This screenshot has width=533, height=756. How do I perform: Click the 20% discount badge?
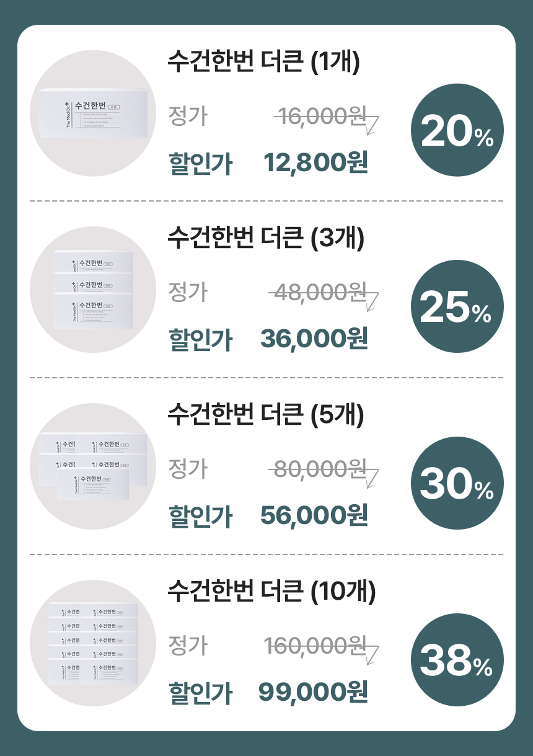coord(457,130)
